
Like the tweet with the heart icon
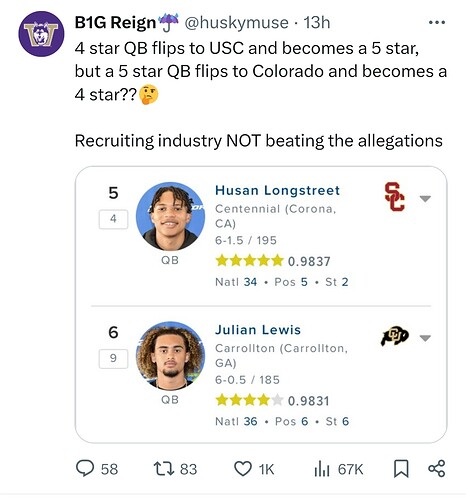tap(243, 469)
